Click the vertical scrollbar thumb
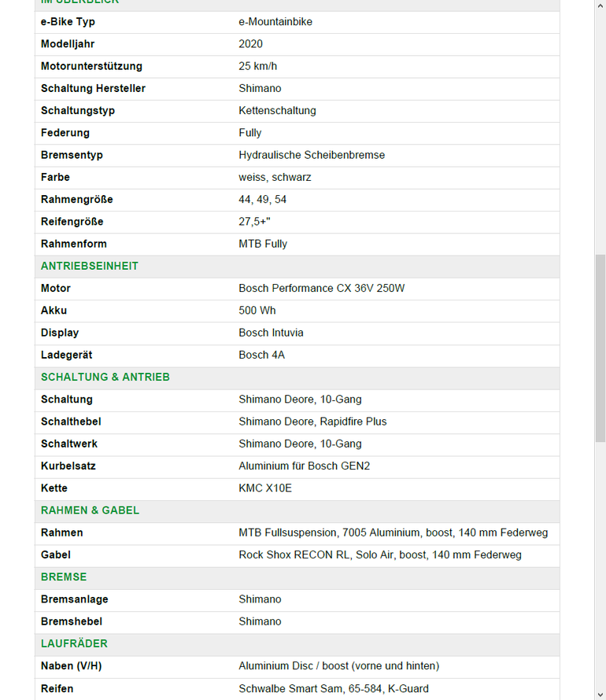This screenshot has width=606, height=700. pyautogui.click(x=600, y=348)
